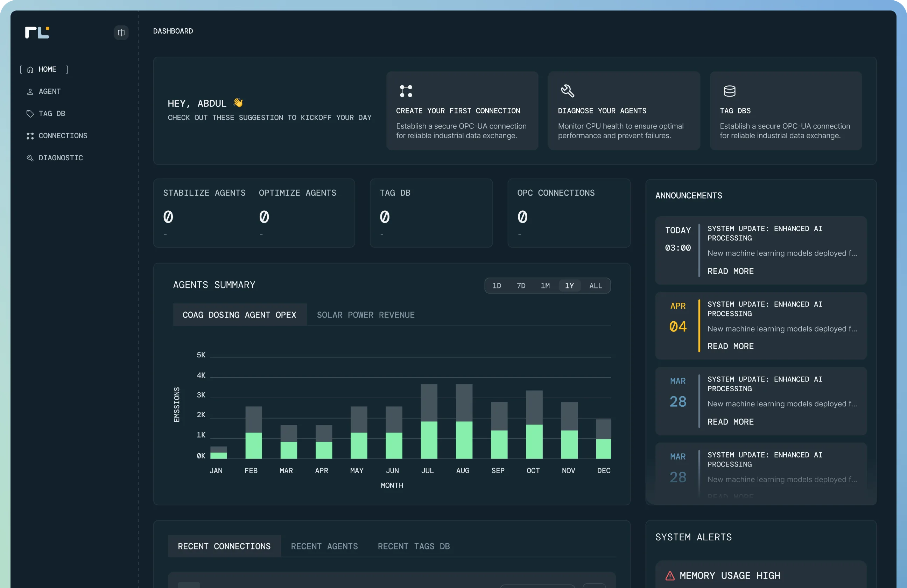Screen dimensions: 907x588
Task: Click the Home house icon
Action: point(30,69)
